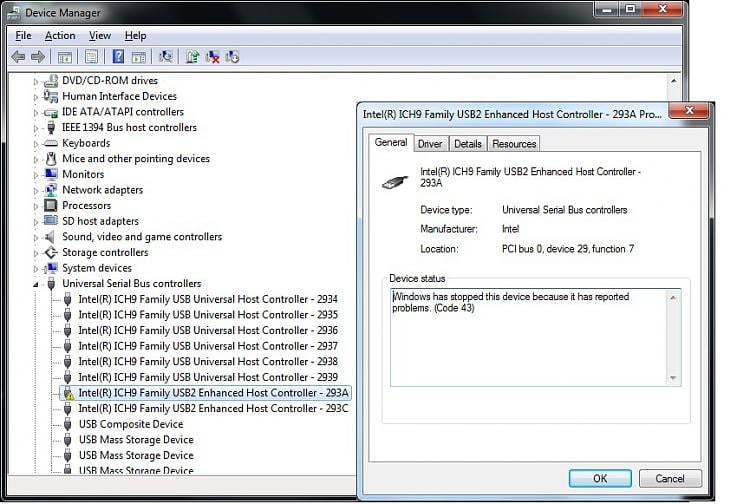Image resolution: width=750 pixels, height=504 pixels.
Task: Click the blue Help question-mark icon
Action: coord(118,57)
